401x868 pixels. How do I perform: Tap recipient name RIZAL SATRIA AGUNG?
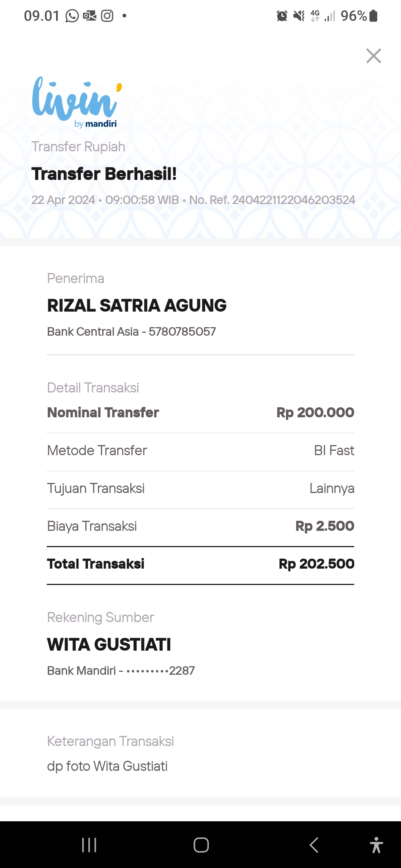tap(137, 306)
